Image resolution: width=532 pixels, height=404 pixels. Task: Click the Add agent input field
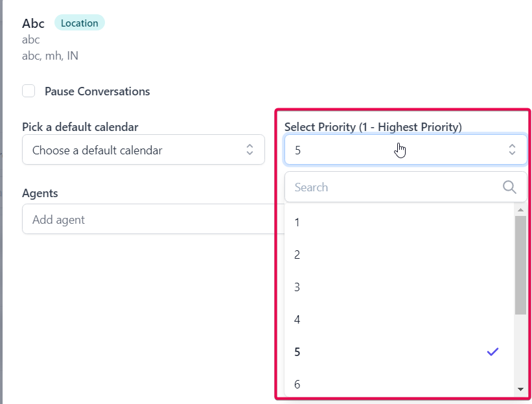click(x=149, y=220)
